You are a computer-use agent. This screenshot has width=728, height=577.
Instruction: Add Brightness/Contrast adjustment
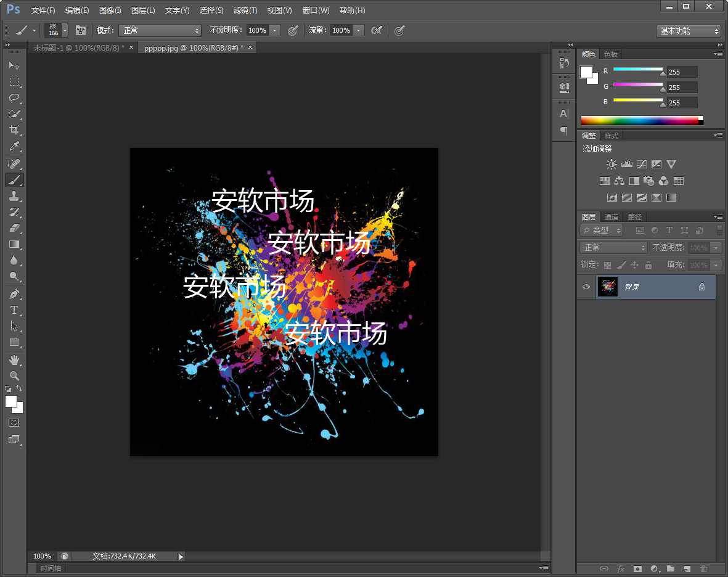611,165
